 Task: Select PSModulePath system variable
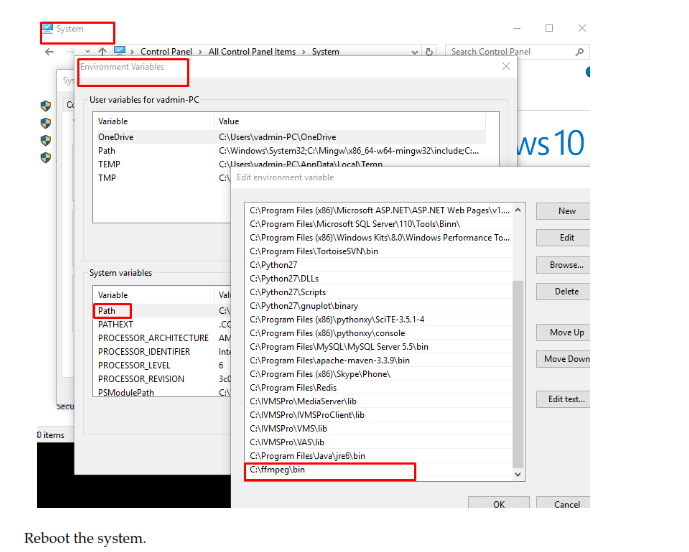coord(163,392)
